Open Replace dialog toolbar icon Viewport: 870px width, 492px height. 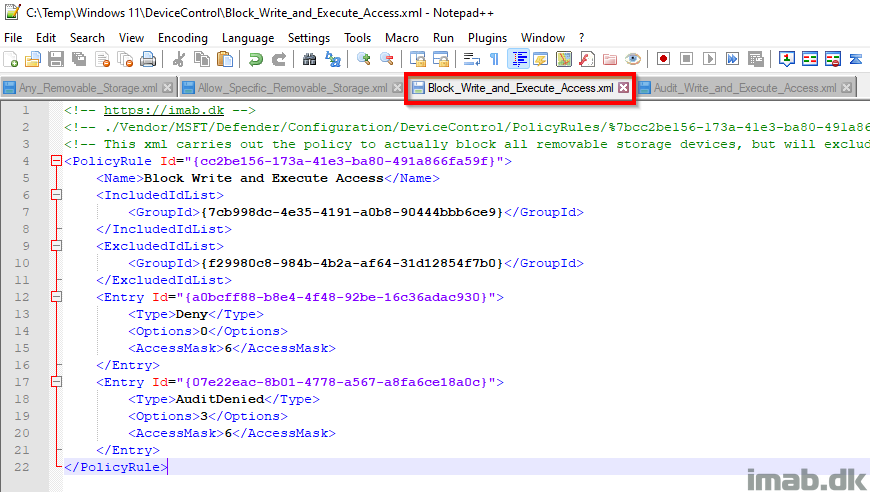point(332,59)
